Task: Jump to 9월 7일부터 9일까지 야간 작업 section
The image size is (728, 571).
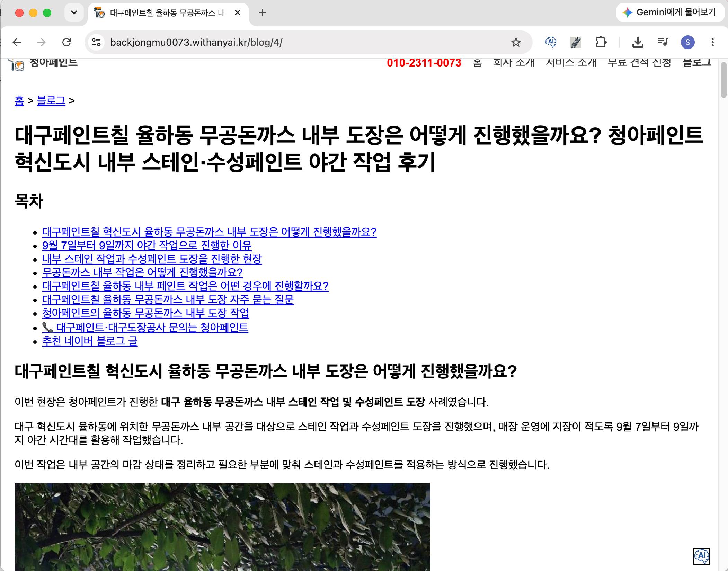Action: point(147,245)
